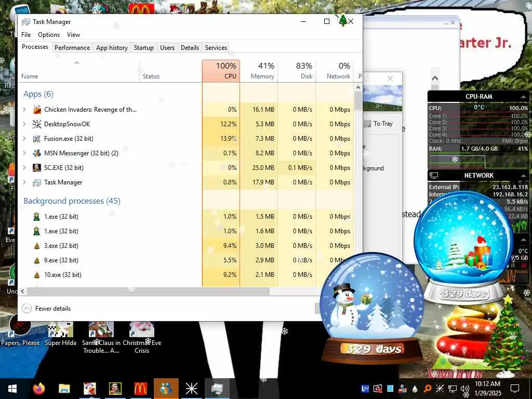
Task: Switch to the Performance tab
Action: (x=72, y=47)
